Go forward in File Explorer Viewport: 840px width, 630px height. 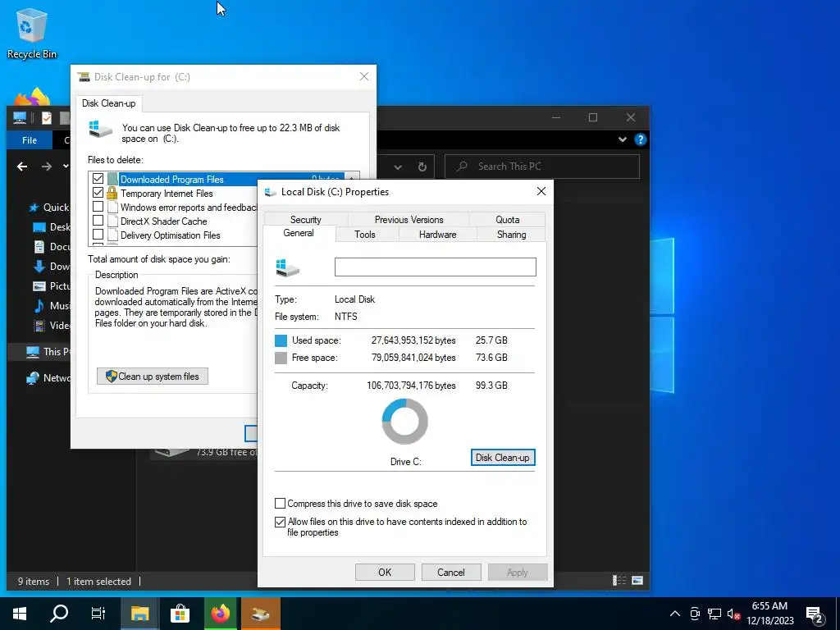(x=47, y=167)
